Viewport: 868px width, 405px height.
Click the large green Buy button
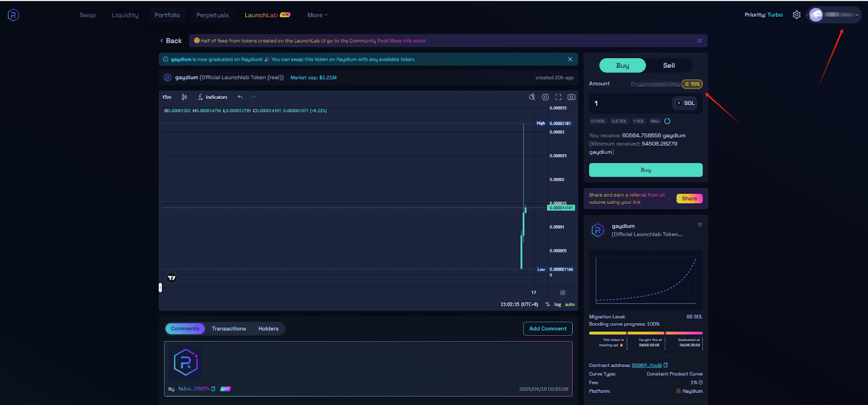(646, 170)
